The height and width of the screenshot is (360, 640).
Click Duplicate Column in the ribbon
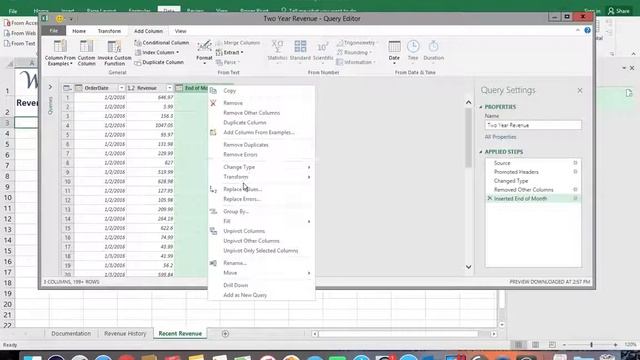tap(159, 62)
